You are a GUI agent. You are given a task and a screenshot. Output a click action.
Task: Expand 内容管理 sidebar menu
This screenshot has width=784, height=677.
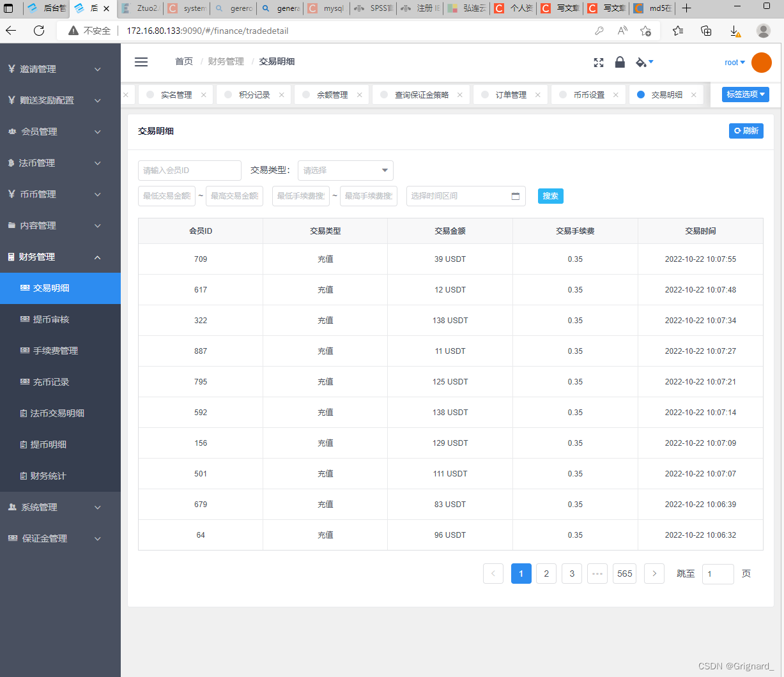60,225
